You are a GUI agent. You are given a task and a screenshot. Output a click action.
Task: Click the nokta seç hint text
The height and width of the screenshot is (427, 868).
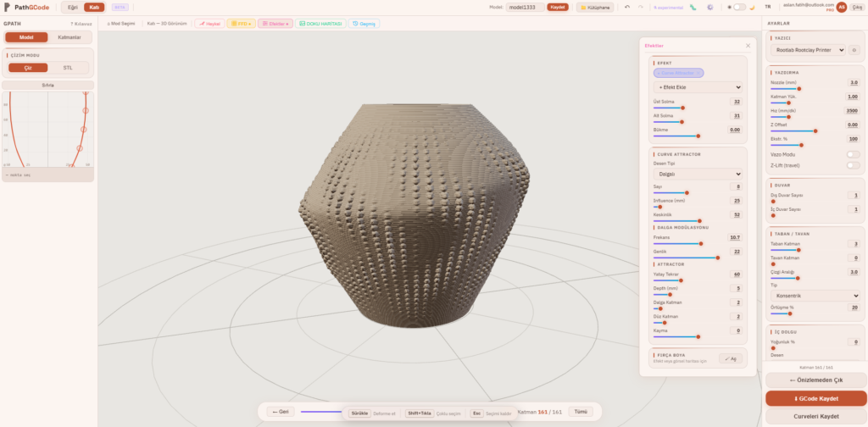[19, 175]
